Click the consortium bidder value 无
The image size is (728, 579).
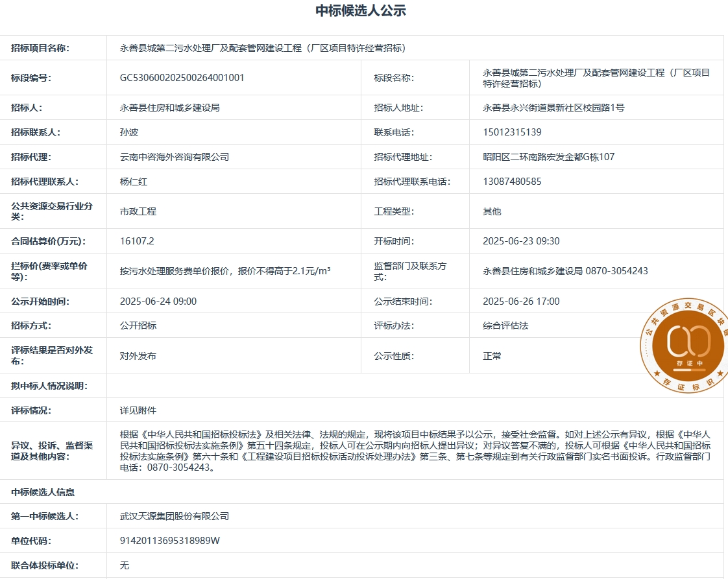tap(125, 565)
